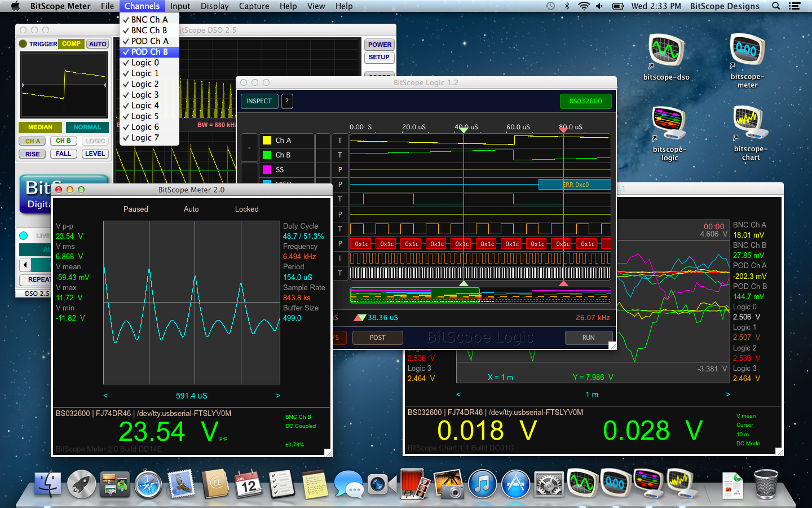Toggle CH B trigger source in DSO
This screenshot has height=508, width=812.
click(x=64, y=141)
